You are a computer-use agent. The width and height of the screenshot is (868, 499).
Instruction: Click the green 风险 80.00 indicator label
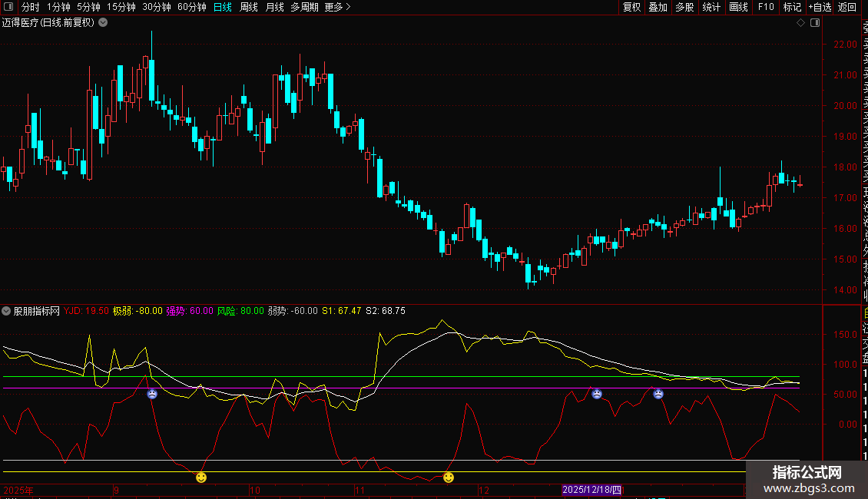[x=239, y=311]
